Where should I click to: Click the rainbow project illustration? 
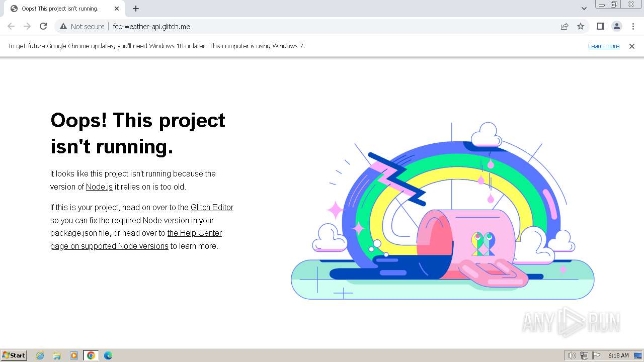coord(443,211)
